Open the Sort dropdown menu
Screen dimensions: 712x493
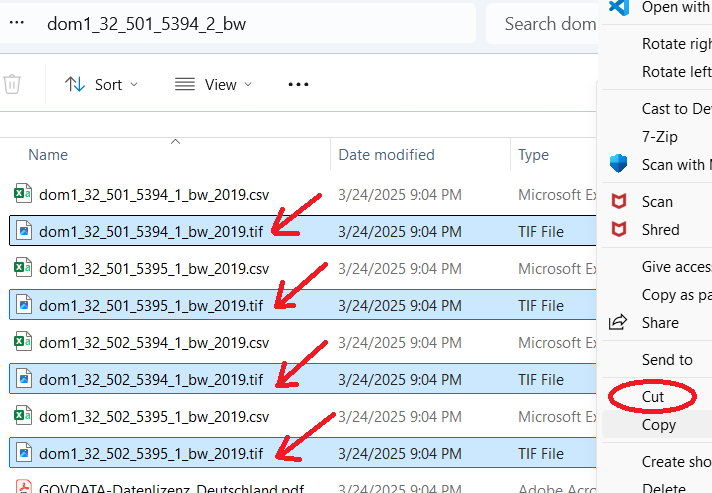[x=102, y=85]
